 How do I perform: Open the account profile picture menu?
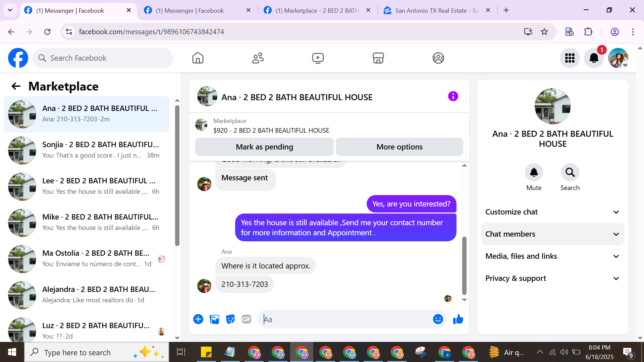618,58
